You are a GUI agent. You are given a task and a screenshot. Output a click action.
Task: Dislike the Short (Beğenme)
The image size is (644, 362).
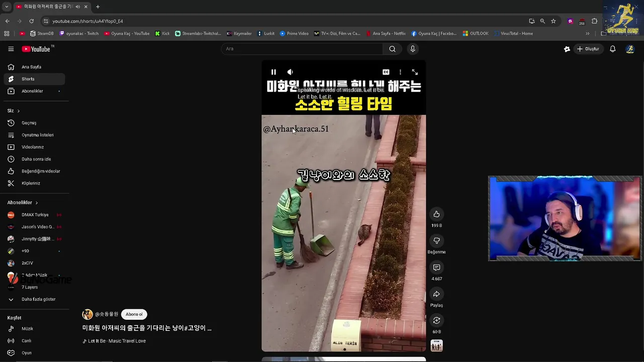[436, 241]
